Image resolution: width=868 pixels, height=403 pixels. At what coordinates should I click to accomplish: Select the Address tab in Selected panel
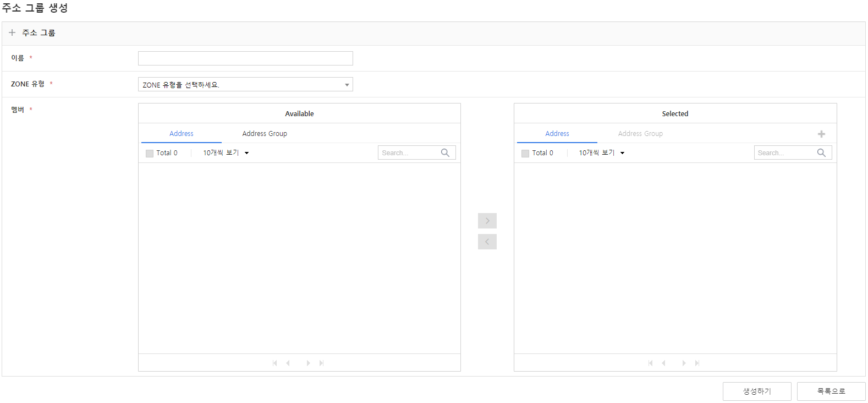pos(557,133)
